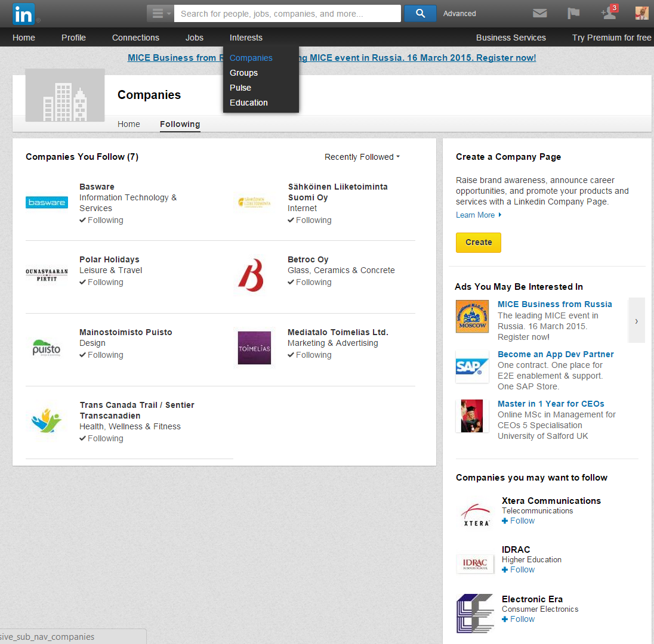The width and height of the screenshot is (654, 644).
Task: Toggle Following for Sähköinen Liiketoiminta Suomi Oy
Action: coord(310,220)
